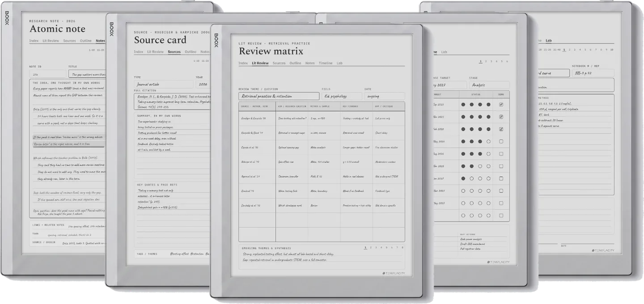The image size is (644, 304).
Task: Tap Year field showing 2006
Action: coord(203,84)
